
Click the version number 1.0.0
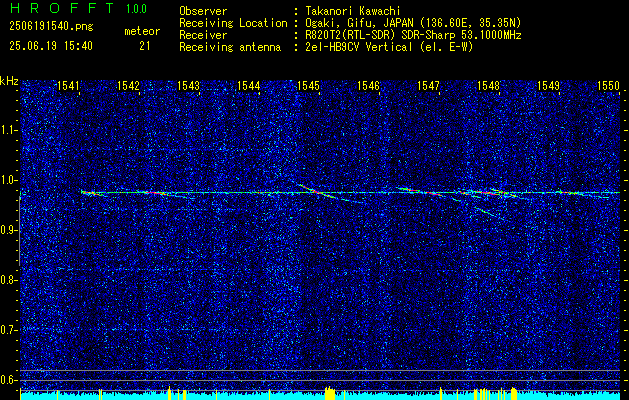pos(136,9)
